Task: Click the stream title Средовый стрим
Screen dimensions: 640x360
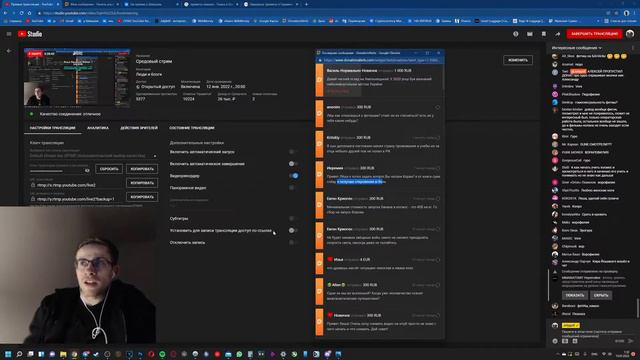Action: (x=154, y=62)
